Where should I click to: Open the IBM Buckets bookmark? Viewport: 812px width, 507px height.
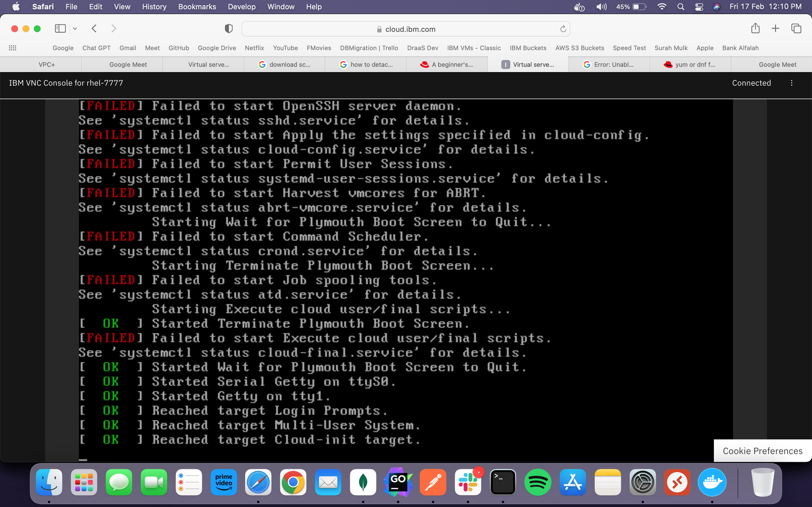tap(528, 48)
